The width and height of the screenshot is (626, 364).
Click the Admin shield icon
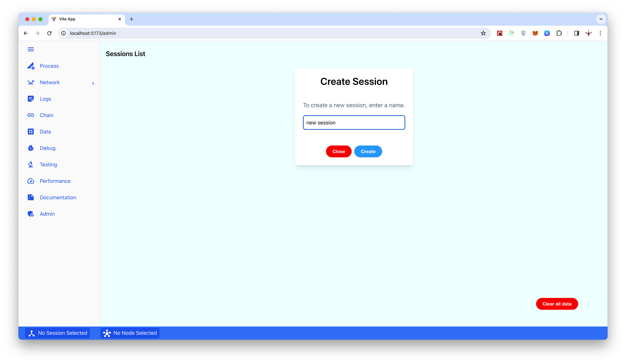point(31,214)
